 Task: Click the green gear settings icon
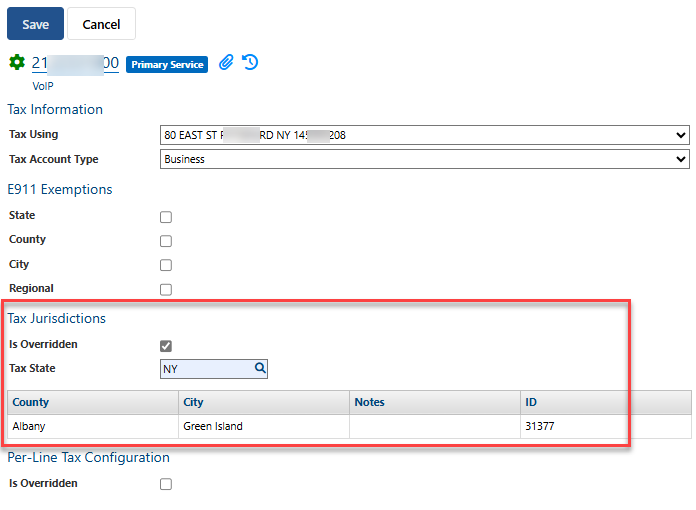click(x=17, y=63)
